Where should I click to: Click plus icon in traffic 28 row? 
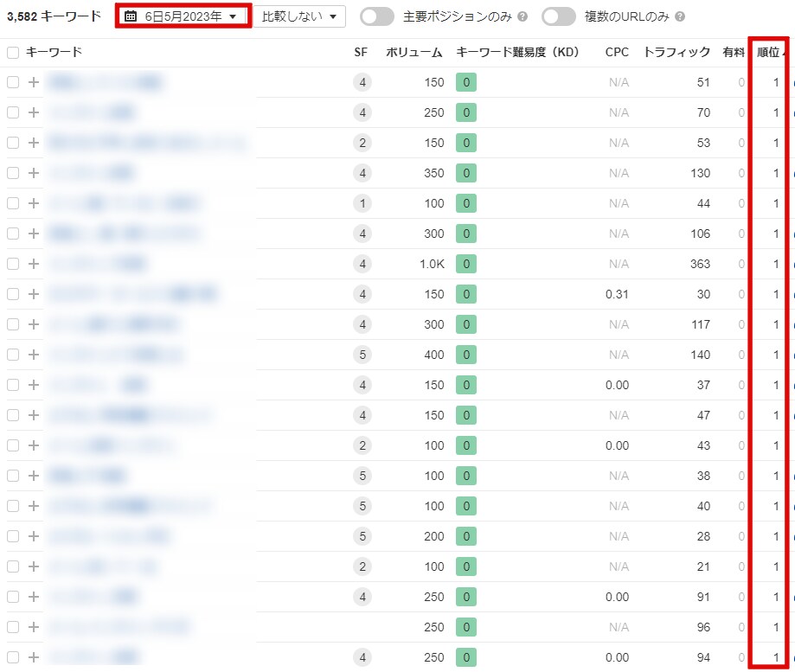(x=34, y=536)
